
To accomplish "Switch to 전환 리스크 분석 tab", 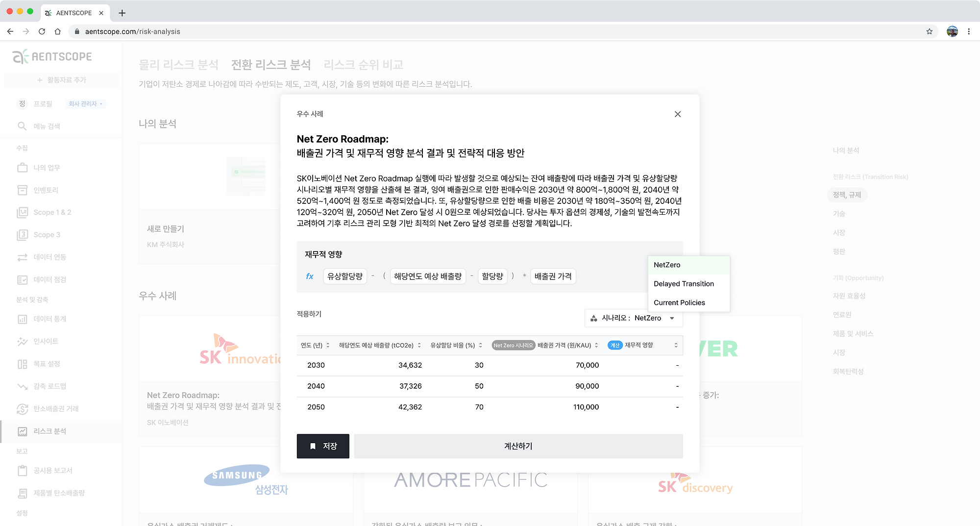I will pos(271,65).
